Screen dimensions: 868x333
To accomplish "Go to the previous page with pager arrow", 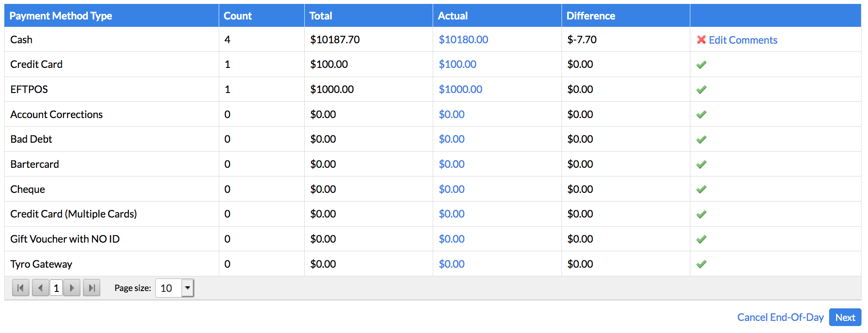I will tap(40, 288).
